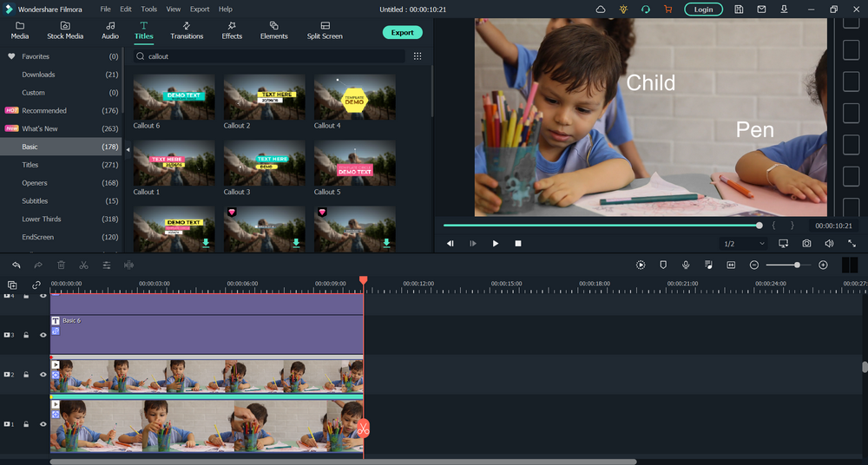The image size is (868, 465).
Task: Click the cloud icon in title bar
Action: 601,9
